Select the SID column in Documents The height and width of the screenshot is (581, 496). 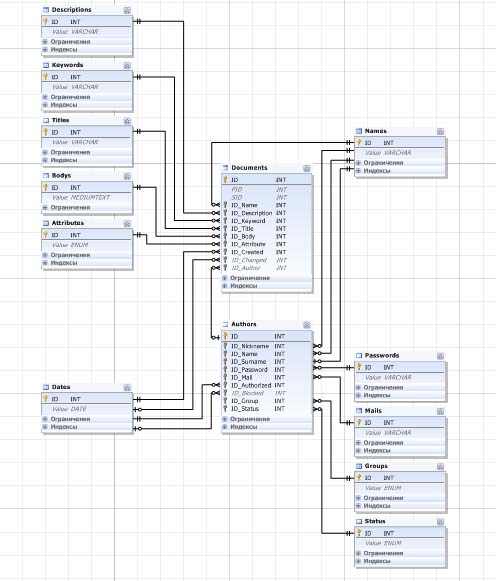267,197
